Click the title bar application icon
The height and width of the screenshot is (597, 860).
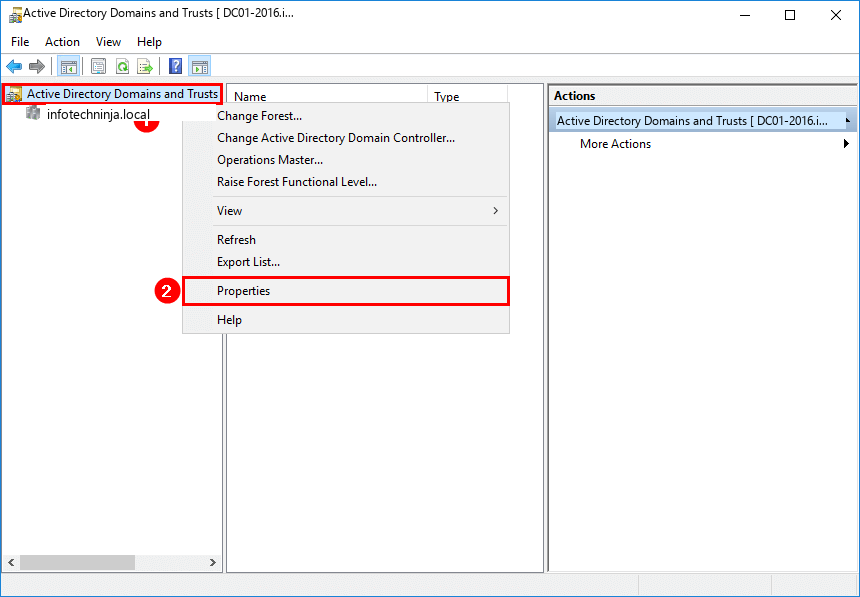point(15,15)
